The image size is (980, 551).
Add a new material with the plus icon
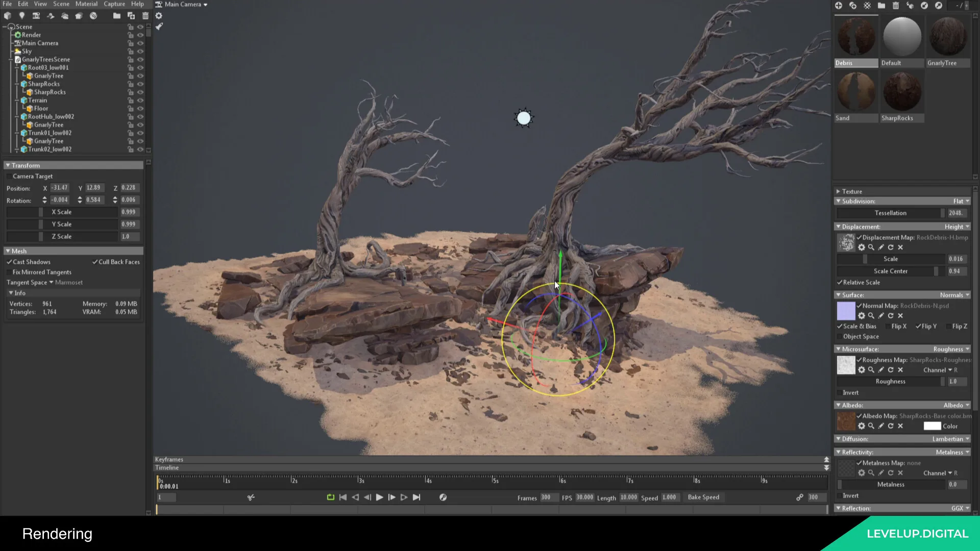click(839, 6)
